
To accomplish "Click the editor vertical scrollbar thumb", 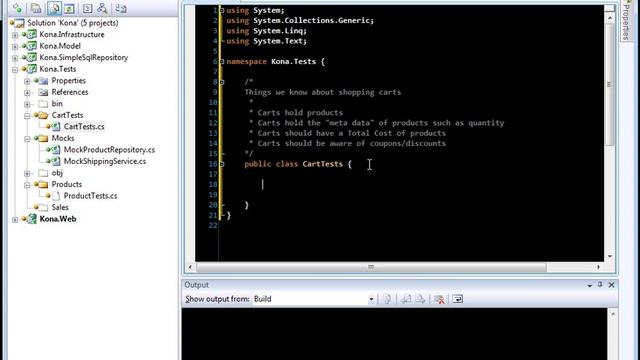I will [610, 84].
